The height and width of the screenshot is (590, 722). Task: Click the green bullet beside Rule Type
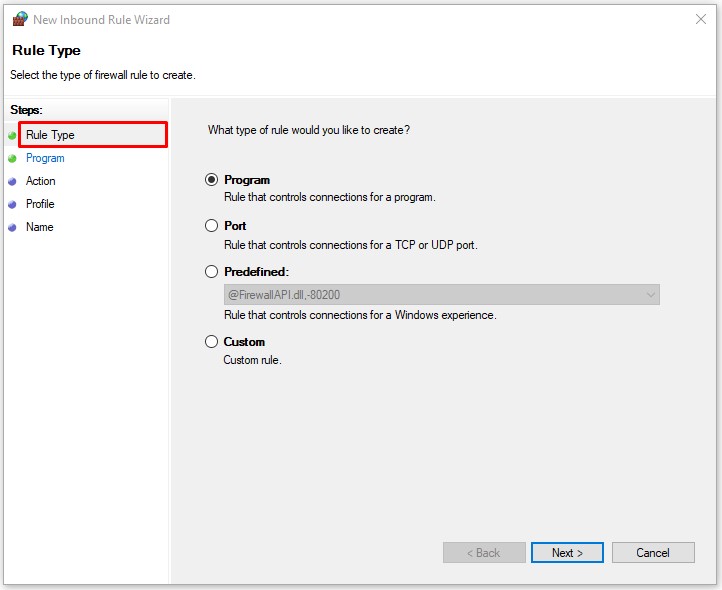click(12, 135)
